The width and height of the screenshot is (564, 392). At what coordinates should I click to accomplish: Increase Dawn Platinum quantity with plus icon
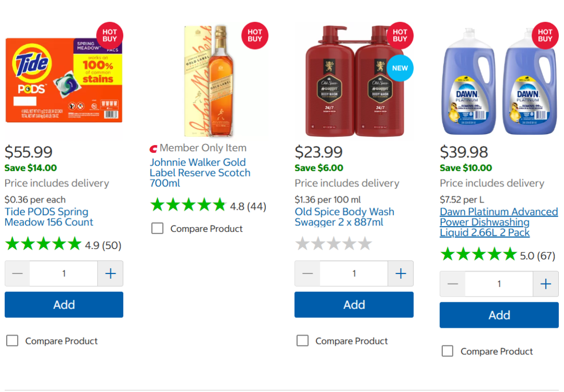click(546, 284)
